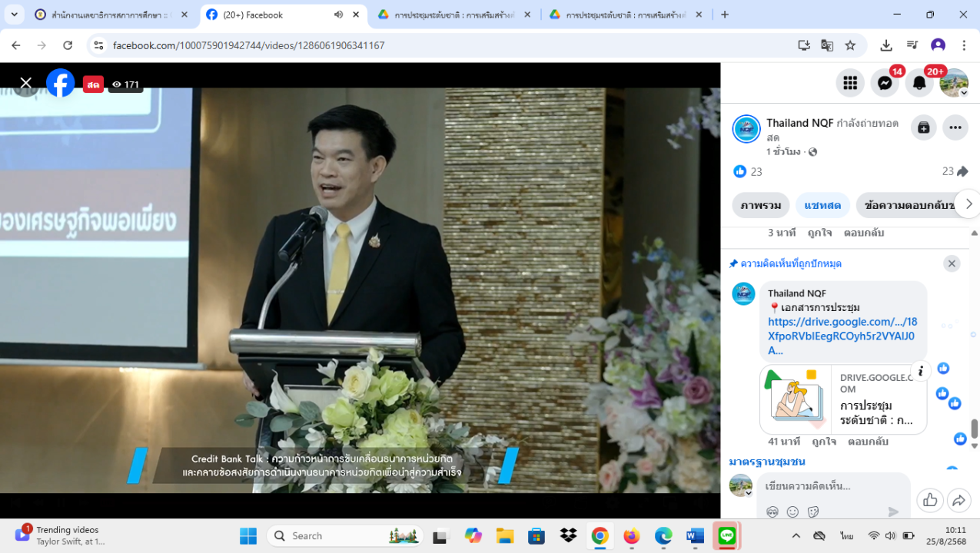Bookmark this page with the star
Viewport: 980px width, 553px height.
coord(850,45)
